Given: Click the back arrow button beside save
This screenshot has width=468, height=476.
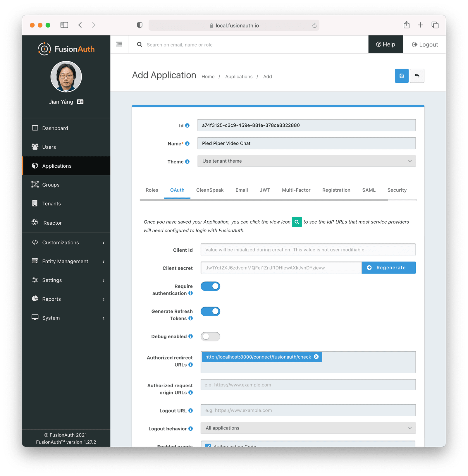Looking at the screenshot, I should tap(417, 76).
